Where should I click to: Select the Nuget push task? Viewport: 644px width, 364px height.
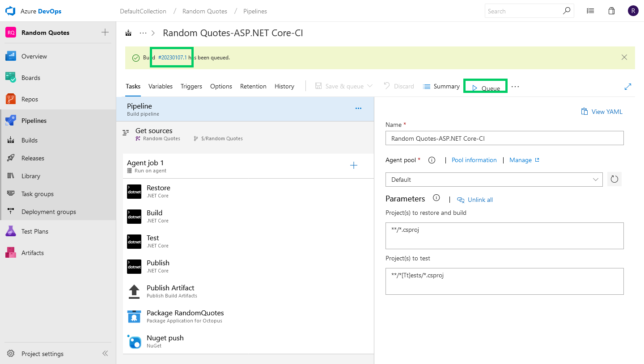point(248,341)
